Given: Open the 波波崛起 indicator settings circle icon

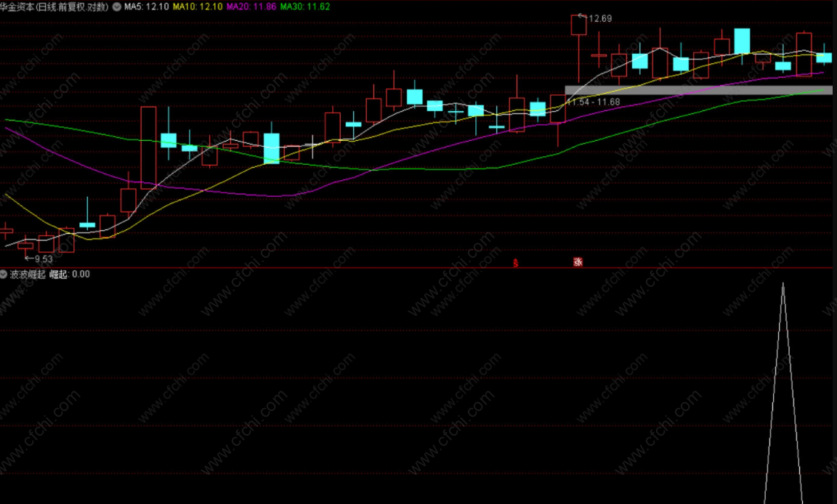Looking at the screenshot, I should [x=3, y=274].
